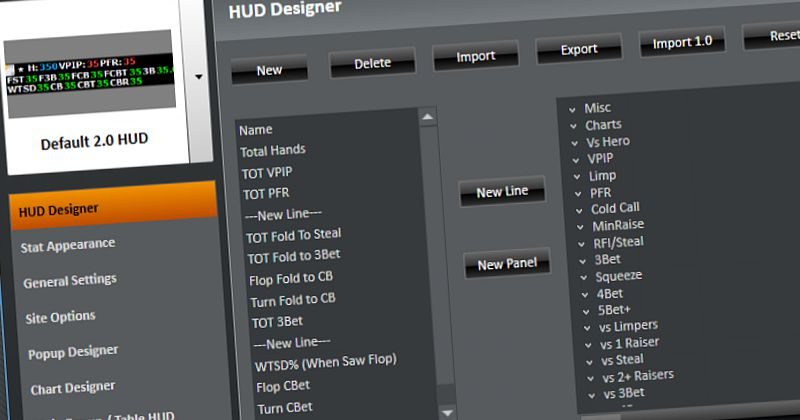Click the New HUD button
800x420 pixels.
(269, 69)
